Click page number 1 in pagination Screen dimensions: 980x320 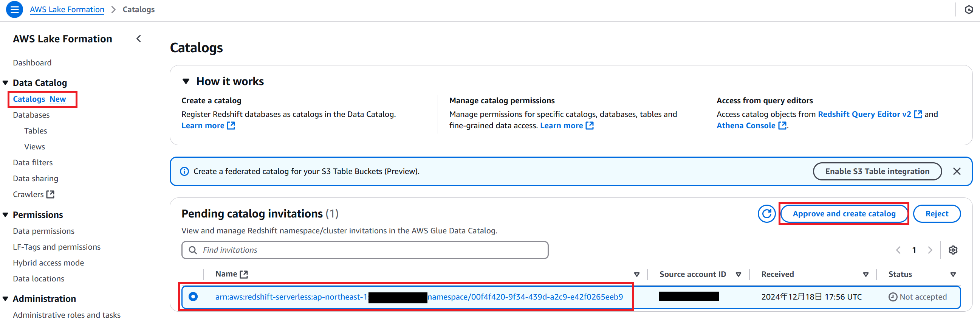(x=914, y=250)
